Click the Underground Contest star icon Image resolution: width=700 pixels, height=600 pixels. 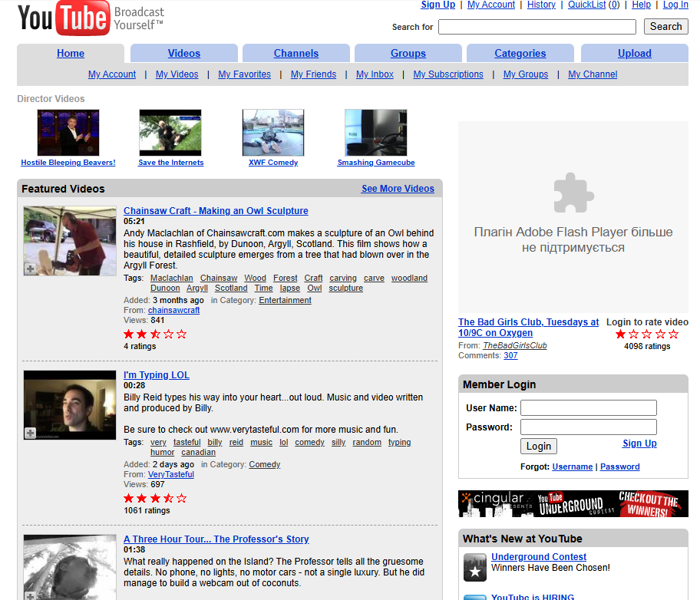(x=474, y=568)
